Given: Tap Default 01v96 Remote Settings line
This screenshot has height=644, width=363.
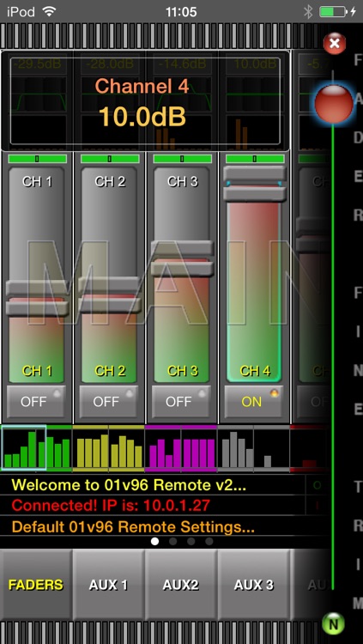Looking at the screenshot, I should click(x=133, y=526).
